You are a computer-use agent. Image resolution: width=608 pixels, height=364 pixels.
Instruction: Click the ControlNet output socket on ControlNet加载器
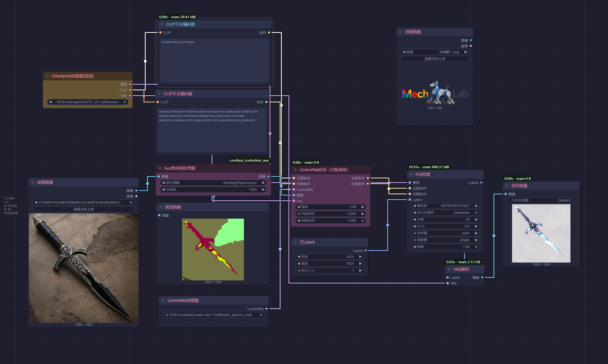coord(266,309)
